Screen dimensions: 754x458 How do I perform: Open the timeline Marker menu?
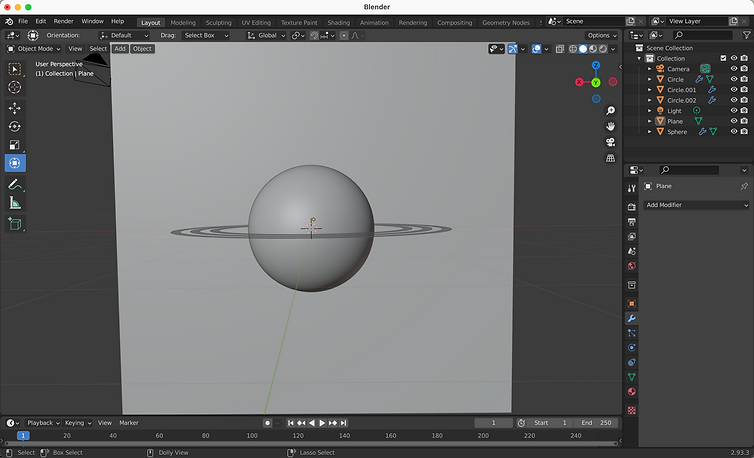129,423
